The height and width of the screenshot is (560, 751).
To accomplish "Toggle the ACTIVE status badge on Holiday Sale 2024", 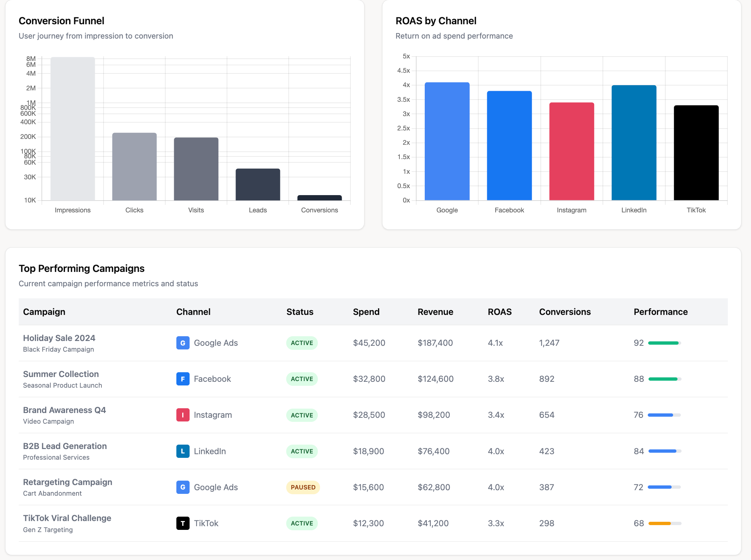I will (x=302, y=343).
